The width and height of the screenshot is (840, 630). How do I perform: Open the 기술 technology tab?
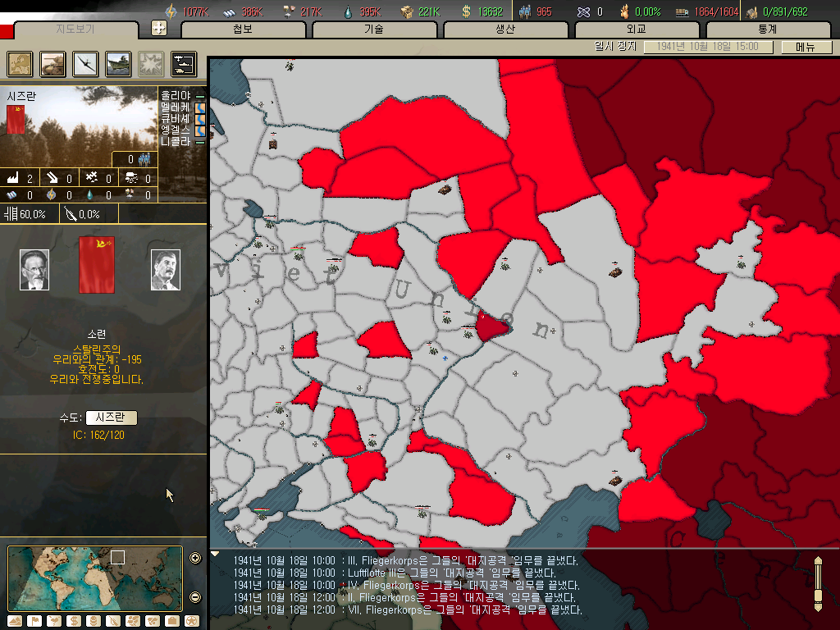[x=374, y=30]
